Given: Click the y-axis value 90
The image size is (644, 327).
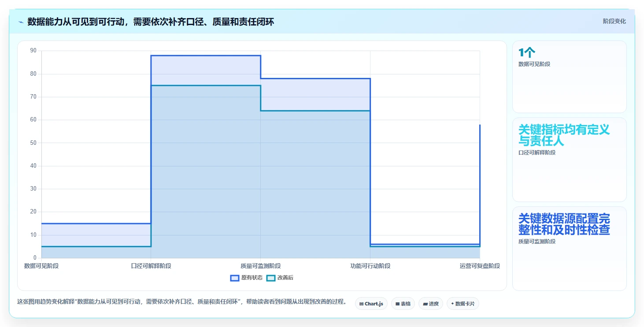Looking at the screenshot, I should pyautogui.click(x=33, y=51).
